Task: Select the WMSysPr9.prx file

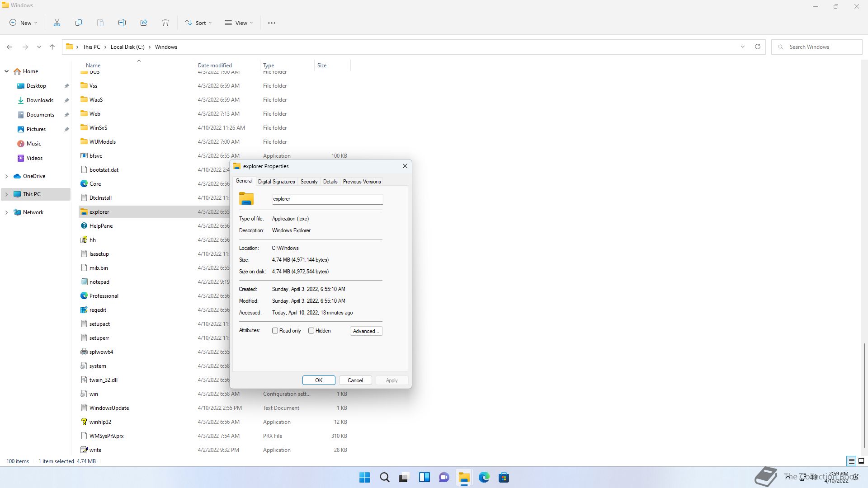Action: click(x=106, y=436)
